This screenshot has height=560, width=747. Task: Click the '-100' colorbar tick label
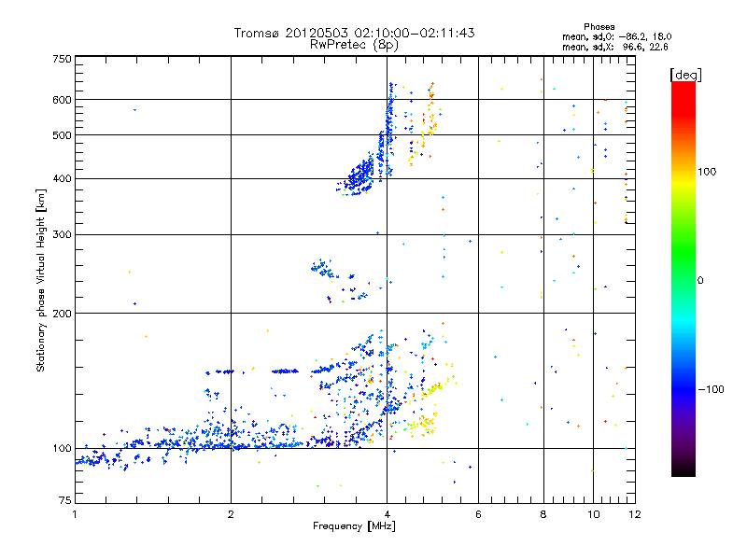pos(711,389)
